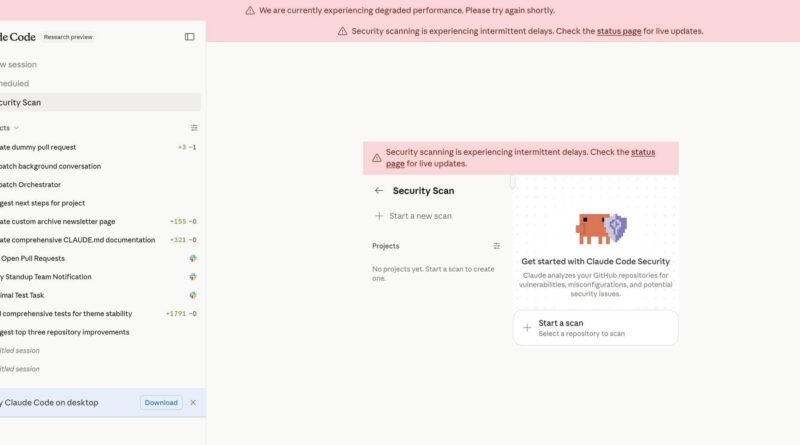Go back using Security Scan arrow
The image size is (800, 445).
click(379, 190)
